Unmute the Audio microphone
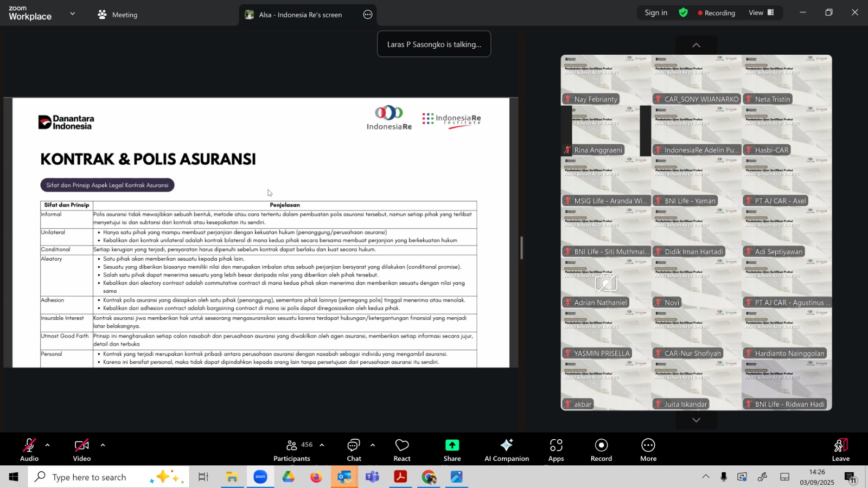Viewport: 868px width, 488px height. [x=29, y=450]
